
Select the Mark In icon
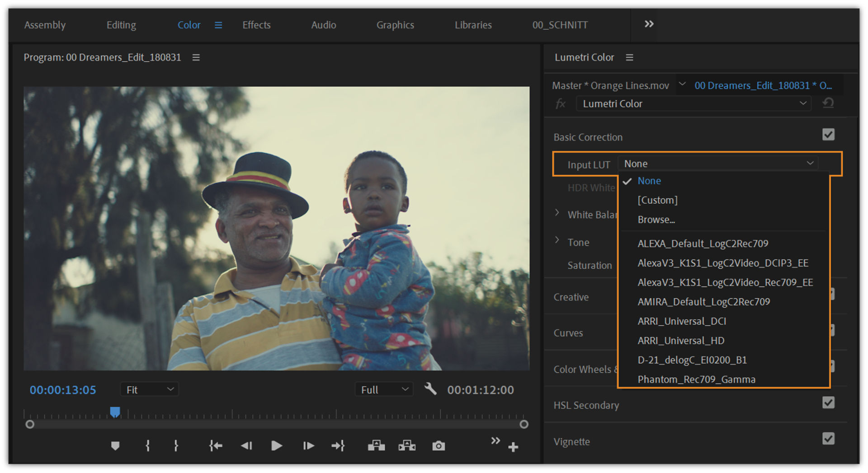(x=147, y=445)
